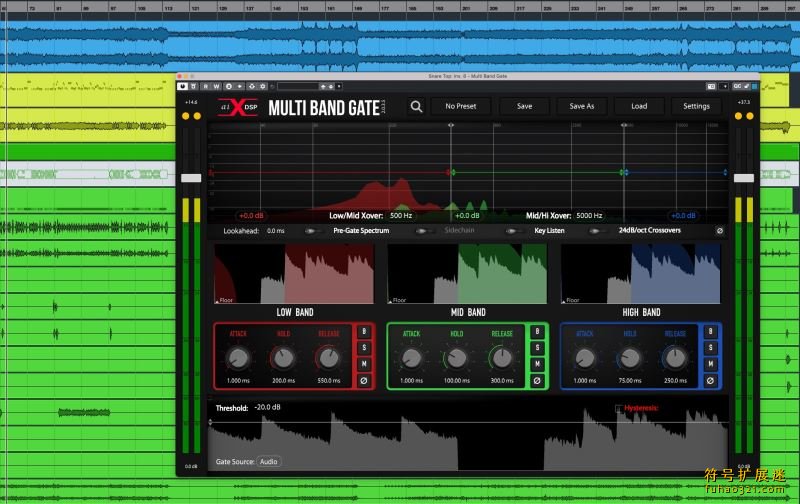Toggle the Sidechain switch
Viewport: 800px width, 504px height.
422,231
